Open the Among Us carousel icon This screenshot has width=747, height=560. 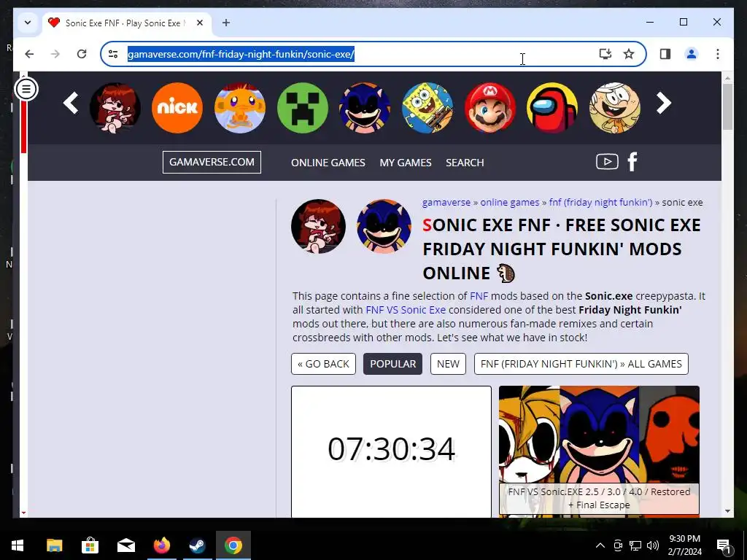click(552, 108)
